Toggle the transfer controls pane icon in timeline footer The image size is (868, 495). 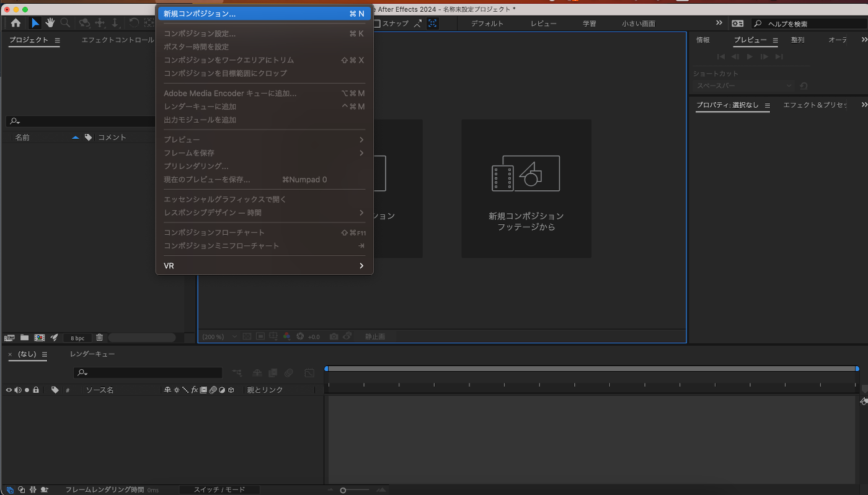[x=21, y=489]
